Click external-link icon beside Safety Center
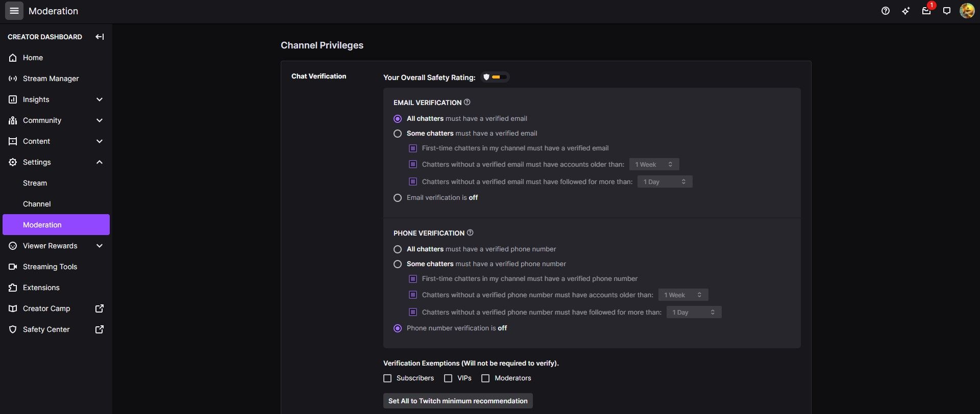980x414 pixels. point(100,329)
